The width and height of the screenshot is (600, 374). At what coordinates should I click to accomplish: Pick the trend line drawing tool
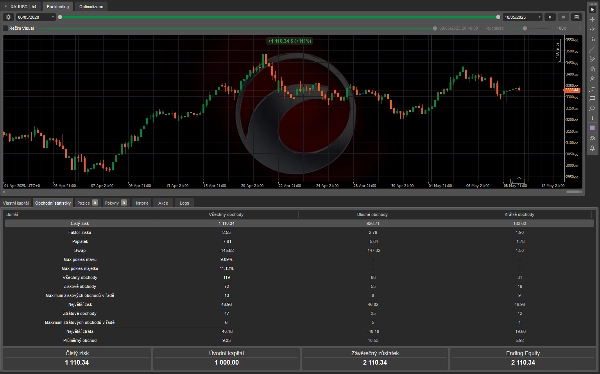(592, 49)
